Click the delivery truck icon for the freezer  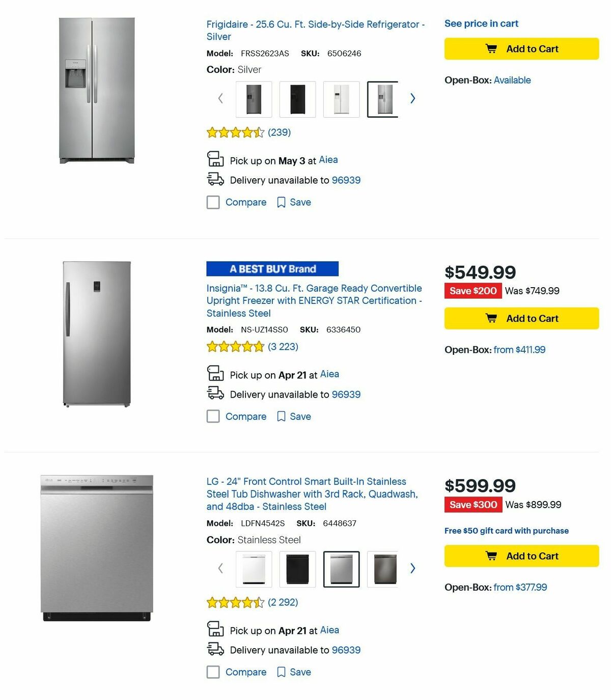216,393
